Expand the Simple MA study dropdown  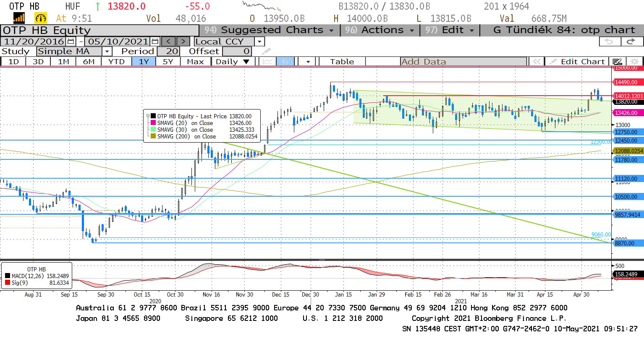click(x=107, y=51)
